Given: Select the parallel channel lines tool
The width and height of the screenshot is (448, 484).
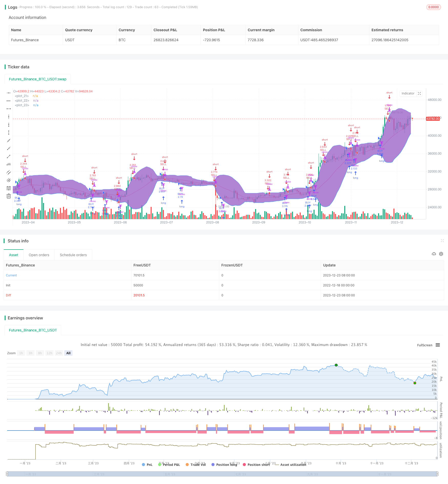Looking at the screenshot, I should 9,172.
